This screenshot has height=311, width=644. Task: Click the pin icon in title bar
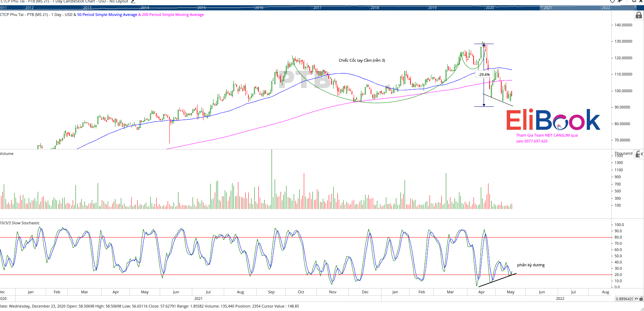tap(620, 1)
